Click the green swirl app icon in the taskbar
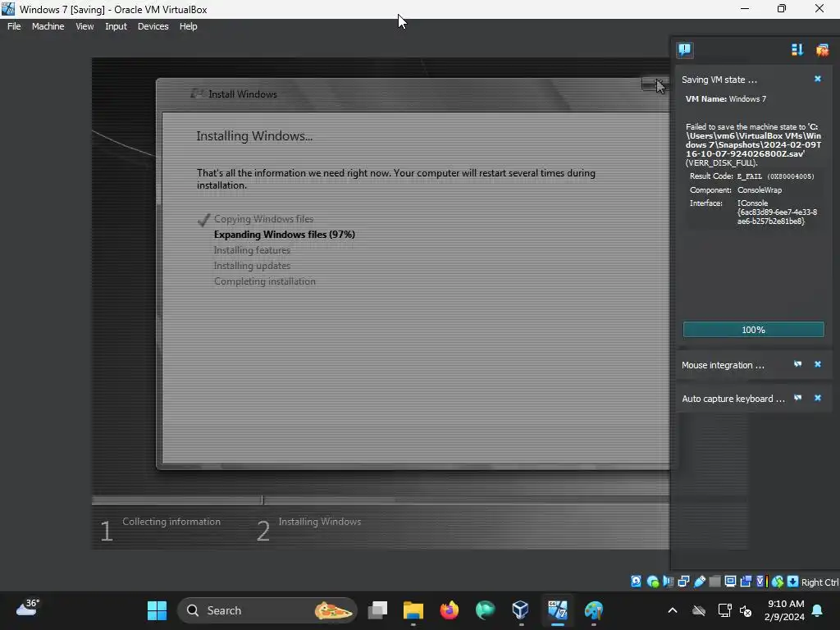The height and width of the screenshot is (630, 840). click(485, 610)
